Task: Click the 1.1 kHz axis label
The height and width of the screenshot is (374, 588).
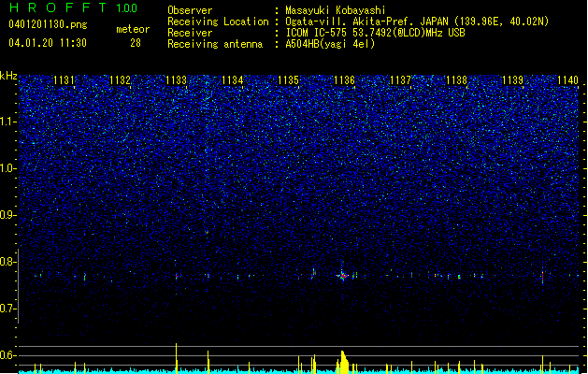Action: (8, 122)
